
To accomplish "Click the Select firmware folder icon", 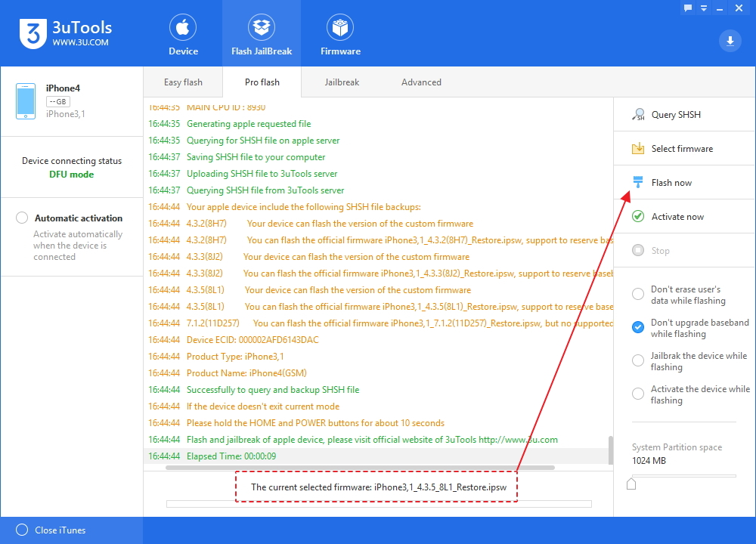I will [638, 148].
